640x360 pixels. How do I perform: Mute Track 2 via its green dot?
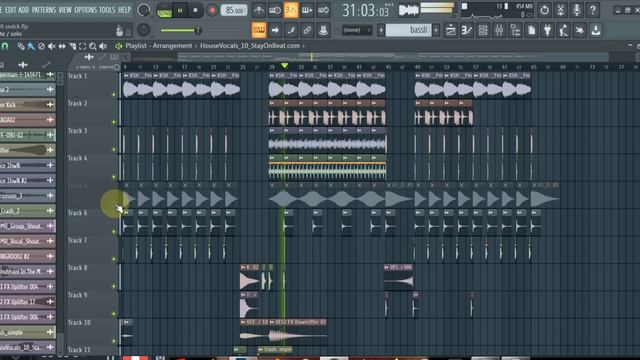pyautogui.click(x=114, y=122)
